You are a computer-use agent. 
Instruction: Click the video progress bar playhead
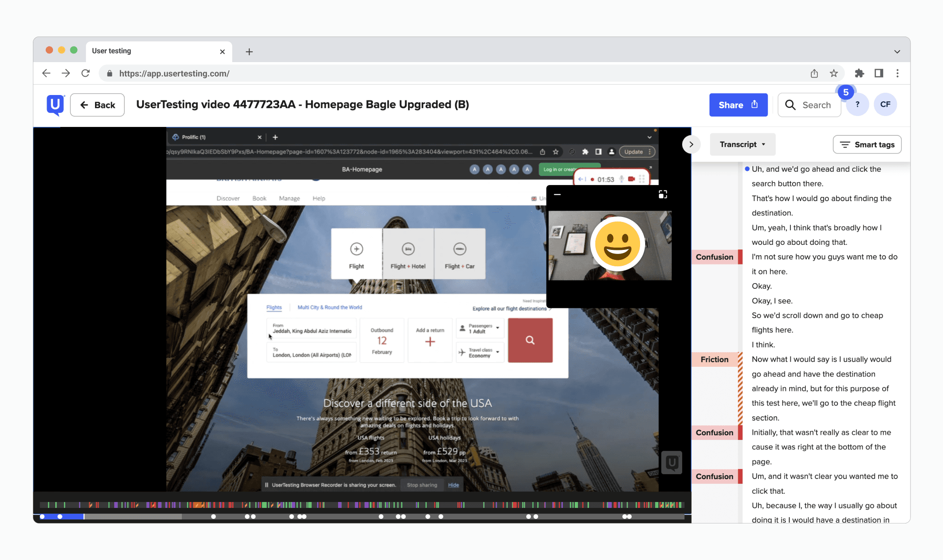point(84,517)
